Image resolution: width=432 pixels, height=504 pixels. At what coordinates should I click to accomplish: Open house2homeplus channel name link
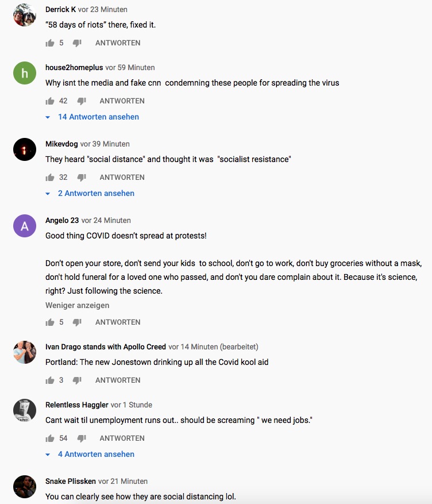click(x=74, y=68)
